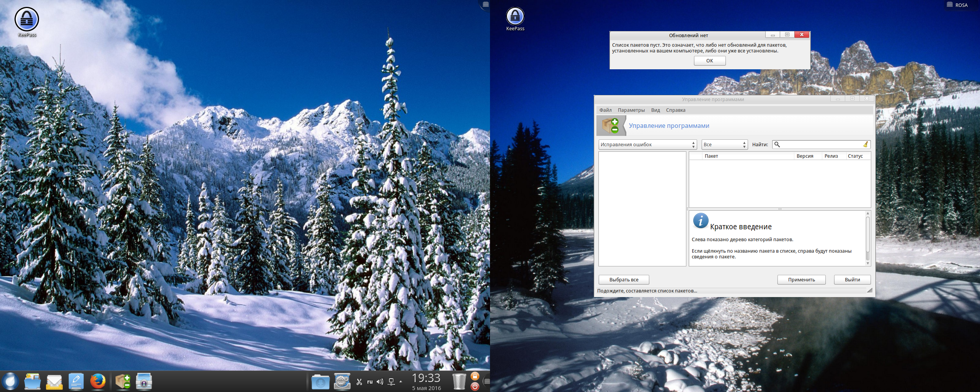Switch the 'ru' keyboard layout indicator

[x=370, y=382]
